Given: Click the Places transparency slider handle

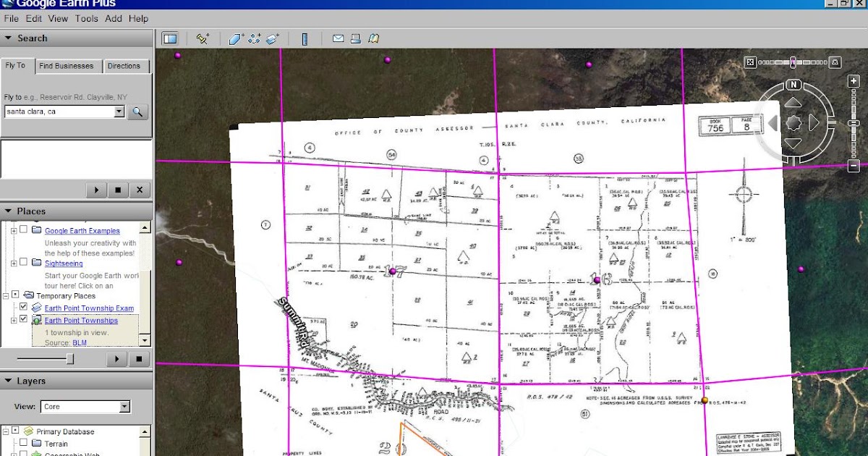Looking at the screenshot, I should (x=70, y=359).
